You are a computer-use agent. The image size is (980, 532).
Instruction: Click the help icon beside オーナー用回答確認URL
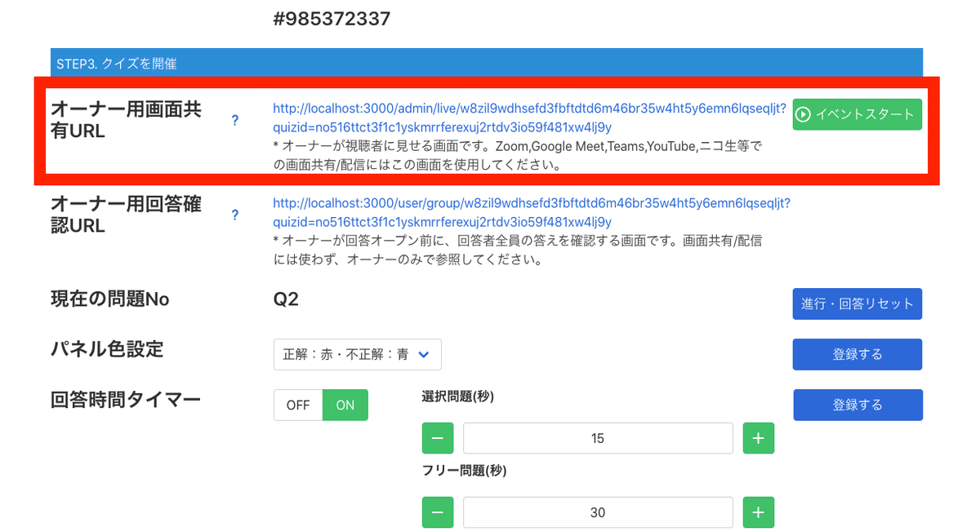[235, 215]
